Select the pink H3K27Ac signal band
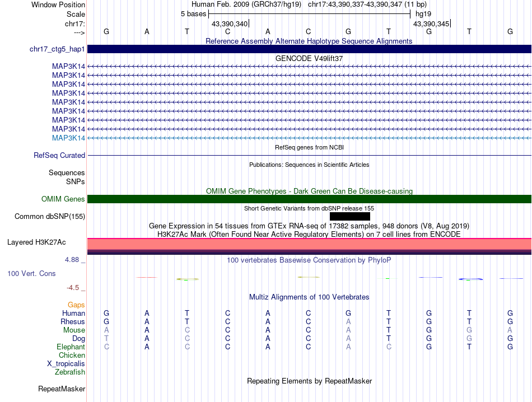 310,244
